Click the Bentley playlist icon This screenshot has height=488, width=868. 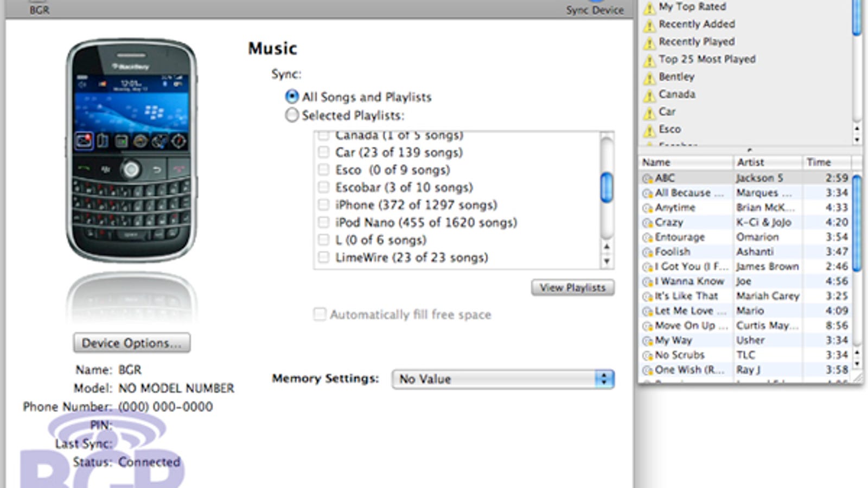tap(649, 78)
